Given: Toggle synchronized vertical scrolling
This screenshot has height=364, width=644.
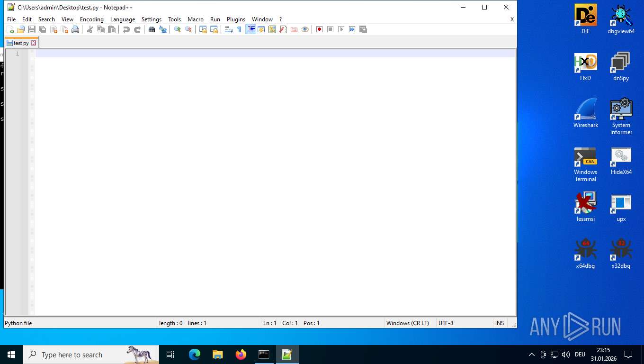Looking at the screenshot, I should coord(203,29).
